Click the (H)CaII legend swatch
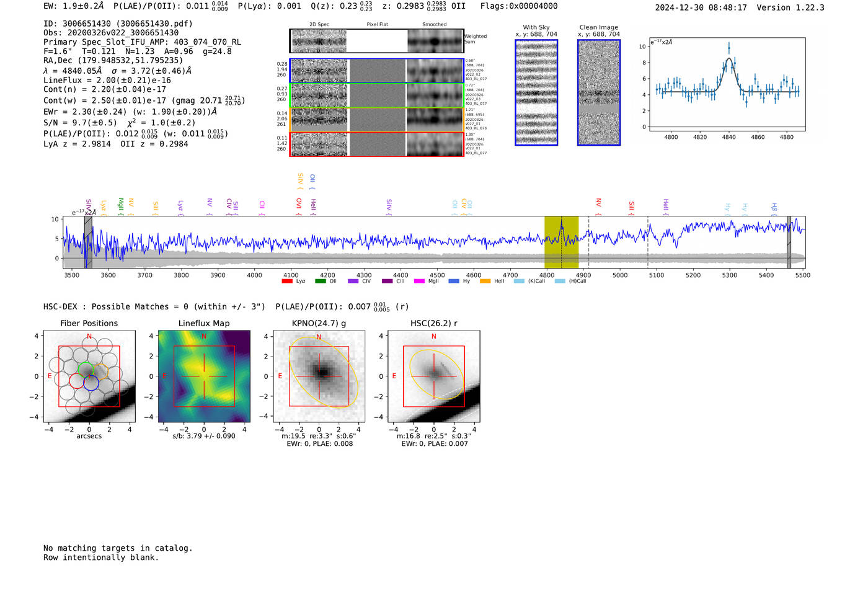Screen dimensions: 868x591 click(x=560, y=281)
